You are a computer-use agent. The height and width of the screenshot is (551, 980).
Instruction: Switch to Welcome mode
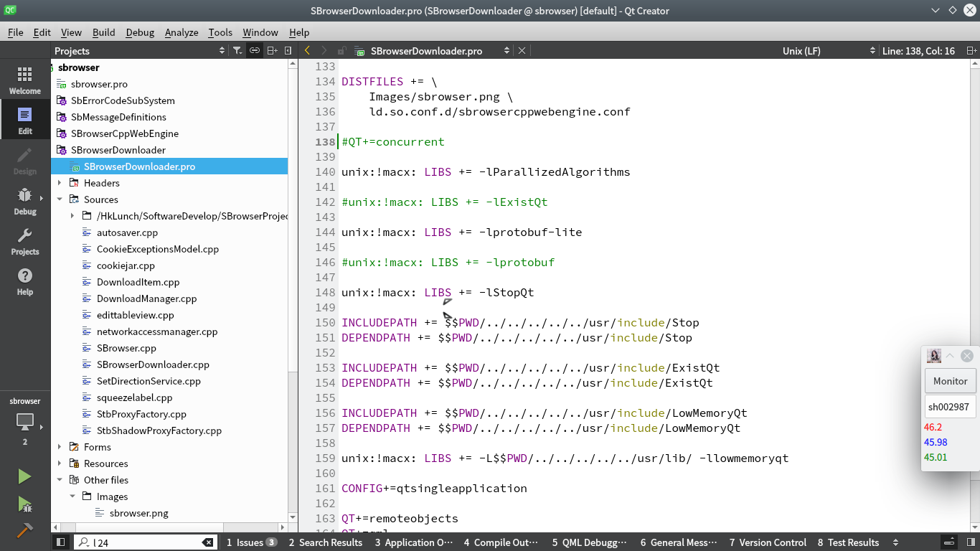pyautogui.click(x=25, y=80)
